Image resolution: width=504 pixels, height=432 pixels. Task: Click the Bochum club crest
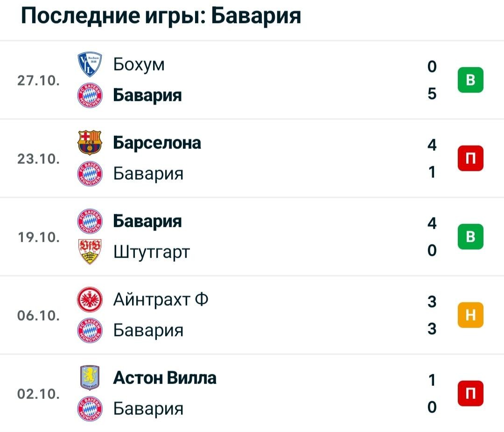pos(90,64)
